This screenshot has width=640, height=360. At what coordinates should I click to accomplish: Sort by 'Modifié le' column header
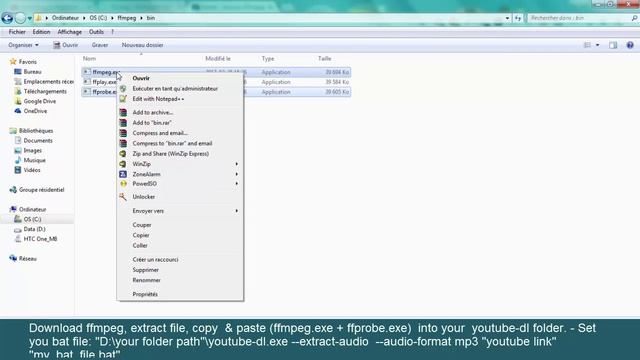point(218,59)
